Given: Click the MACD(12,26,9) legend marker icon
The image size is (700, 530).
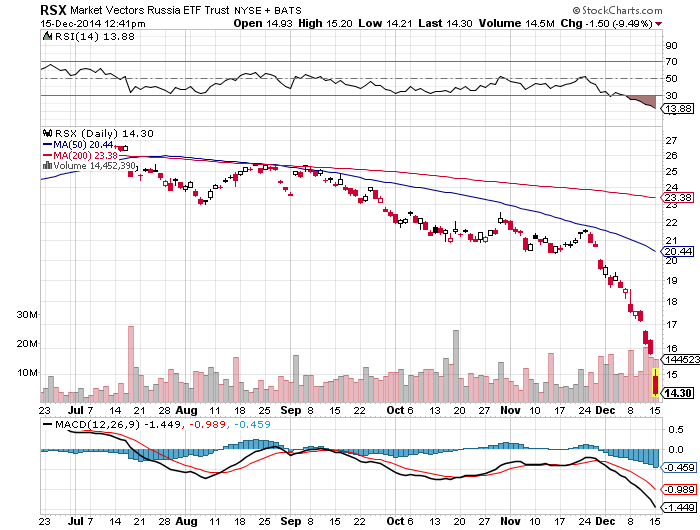Looking at the screenshot, I should coord(45,424).
